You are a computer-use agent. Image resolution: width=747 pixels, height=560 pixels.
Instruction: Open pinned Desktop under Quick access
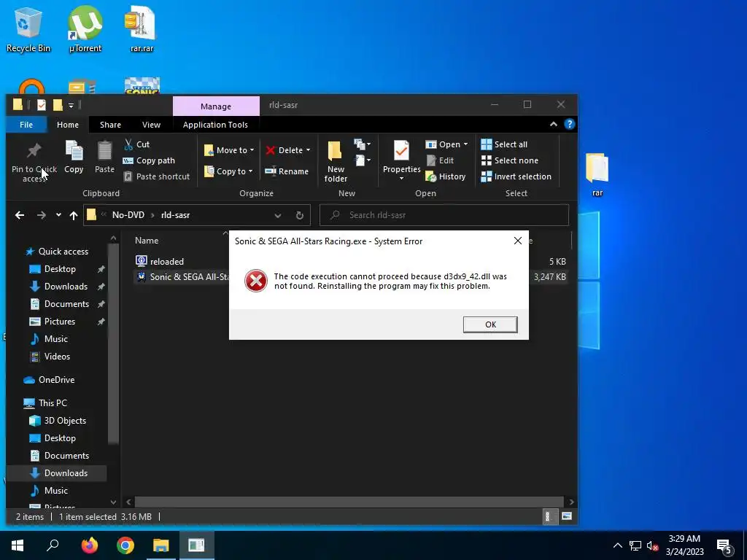[60, 269]
